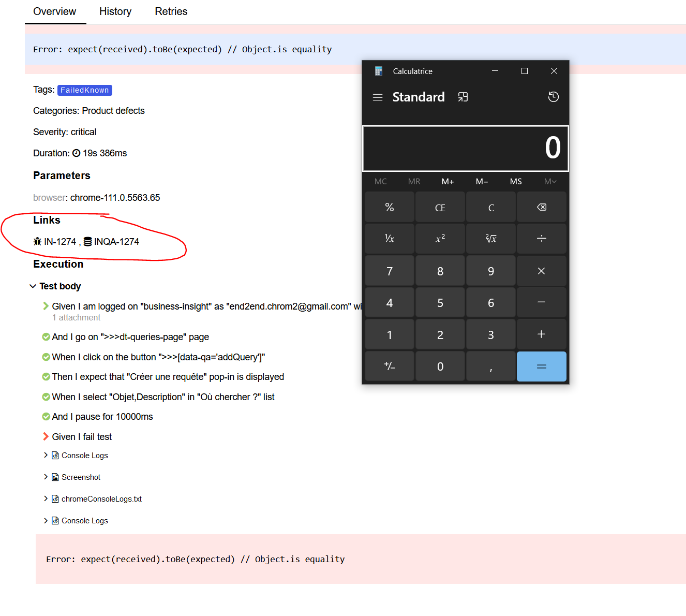Viewport: 686px width, 616px height.
Task: Expand the first Console Logs attachment
Action: tap(46, 455)
